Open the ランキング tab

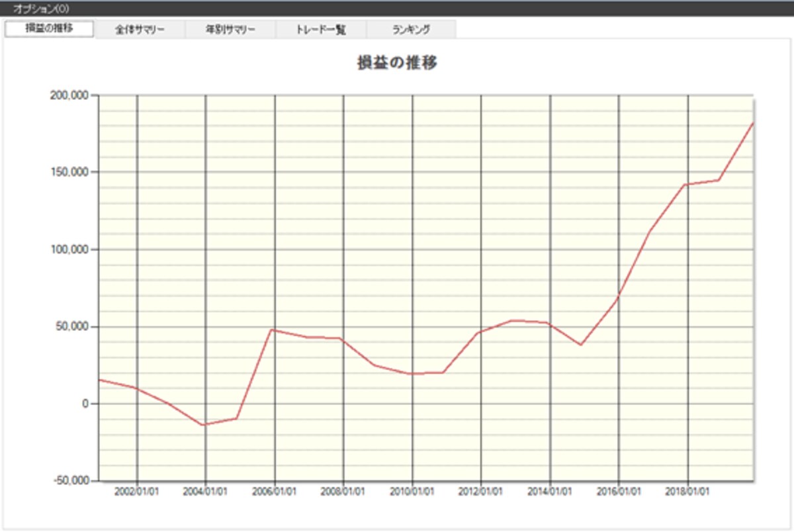[410, 30]
